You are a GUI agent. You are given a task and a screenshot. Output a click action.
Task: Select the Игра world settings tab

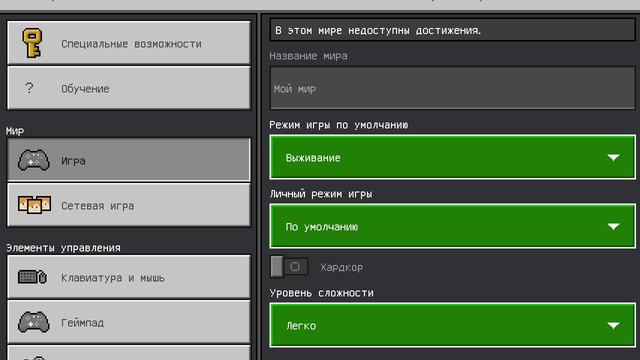point(129,160)
